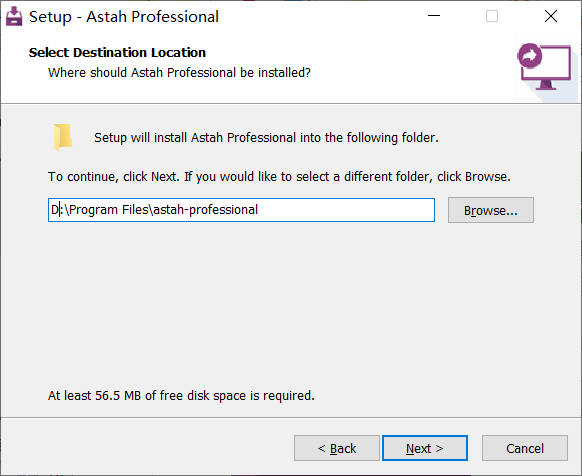Image resolution: width=582 pixels, height=476 pixels.
Task: Minimize the setup window
Action: coord(434,16)
